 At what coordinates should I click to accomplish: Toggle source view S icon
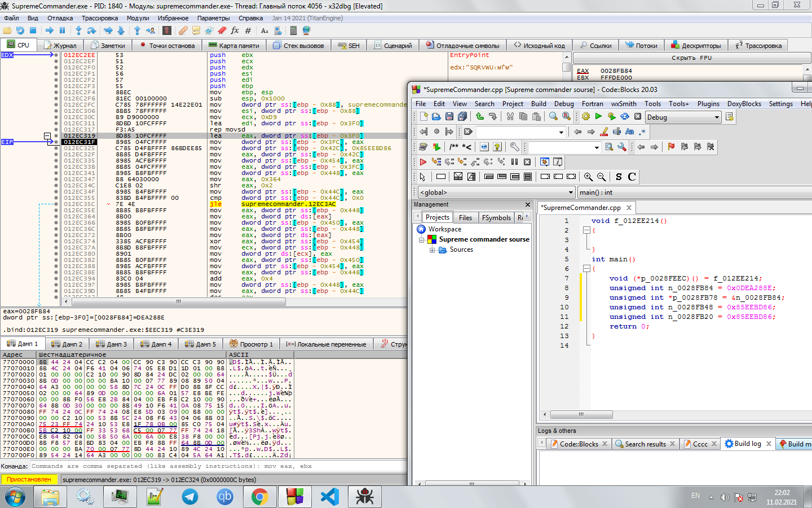coord(619,177)
